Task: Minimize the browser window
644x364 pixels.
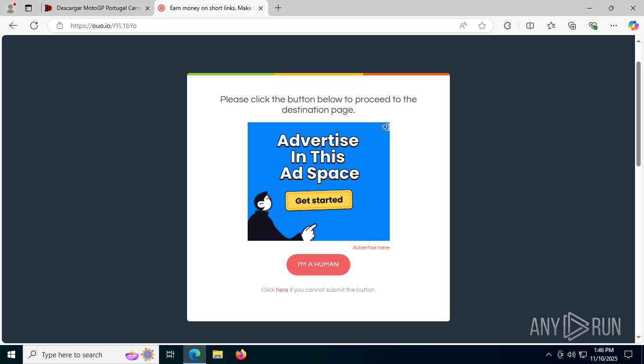Action: pyautogui.click(x=590, y=8)
